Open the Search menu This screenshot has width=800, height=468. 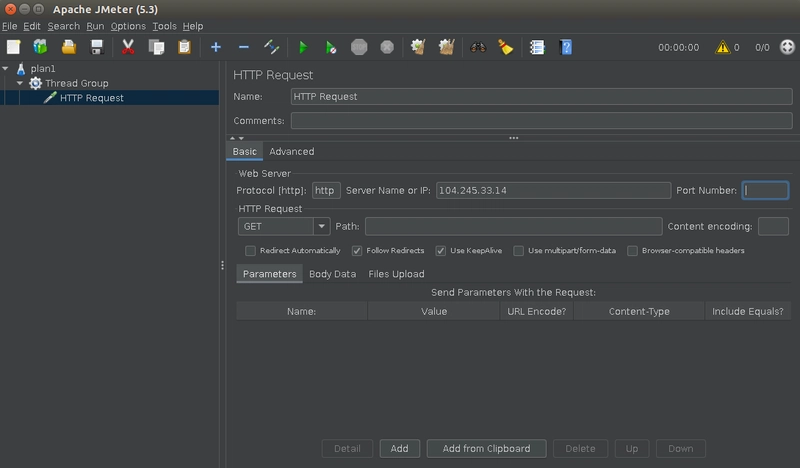point(64,26)
